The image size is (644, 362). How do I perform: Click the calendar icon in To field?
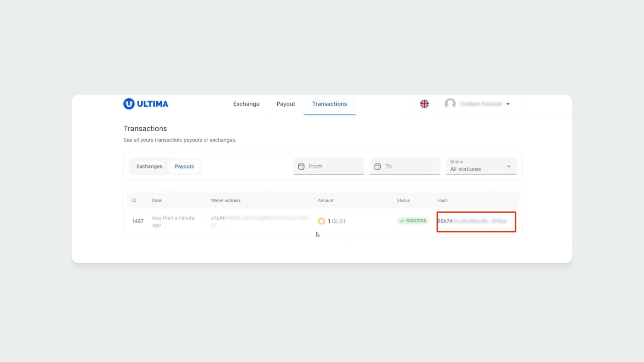click(x=377, y=166)
